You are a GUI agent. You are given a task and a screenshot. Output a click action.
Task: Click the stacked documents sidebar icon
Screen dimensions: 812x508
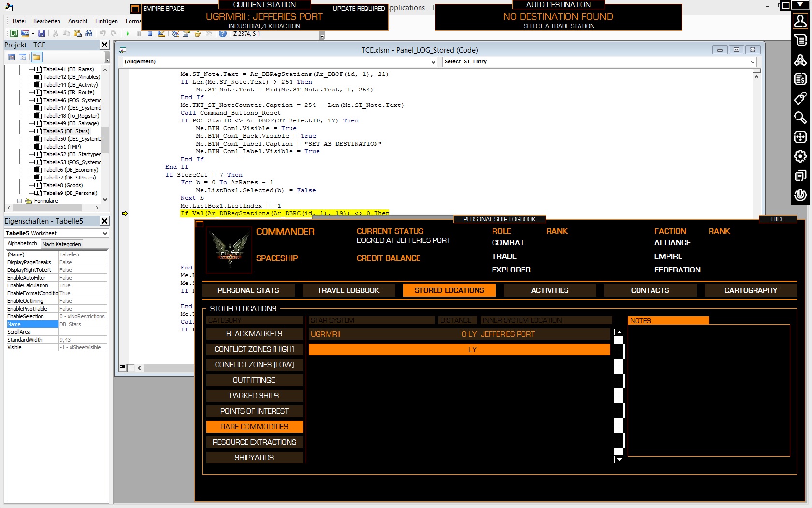pyautogui.click(x=800, y=176)
